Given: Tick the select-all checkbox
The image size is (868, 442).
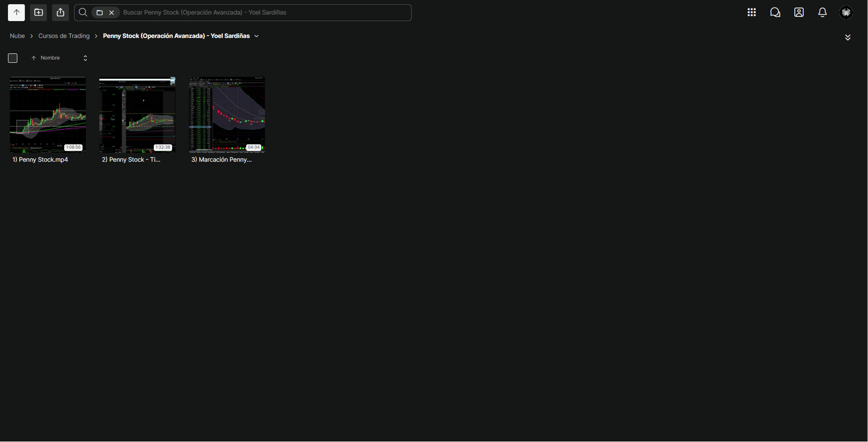Looking at the screenshot, I should pos(13,58).
